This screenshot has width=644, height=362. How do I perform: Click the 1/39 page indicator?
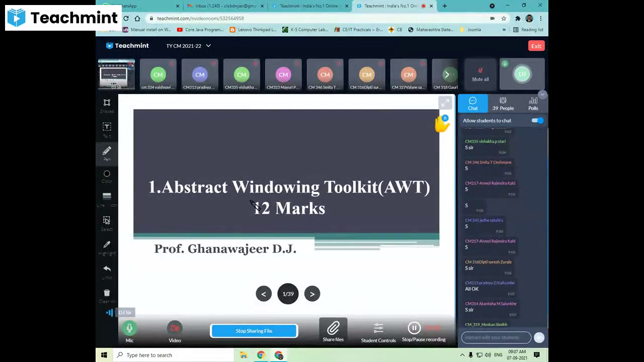coord(288,294)
